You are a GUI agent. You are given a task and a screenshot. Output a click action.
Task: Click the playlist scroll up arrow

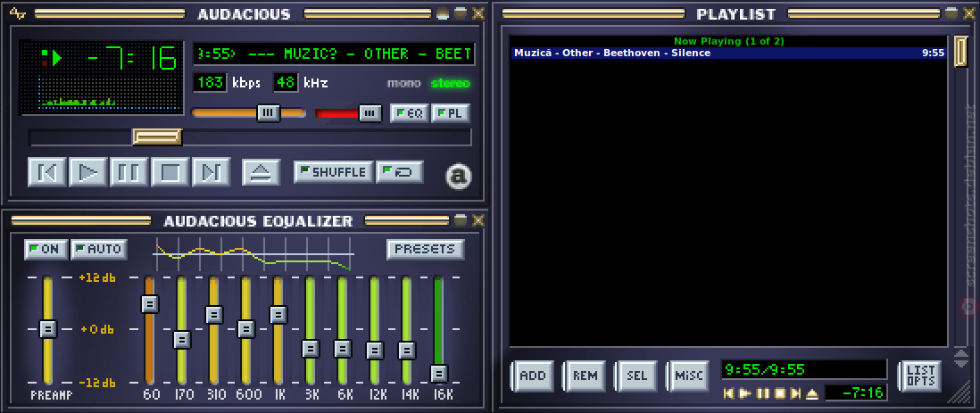pyautogui.click(x=961, y=354)
